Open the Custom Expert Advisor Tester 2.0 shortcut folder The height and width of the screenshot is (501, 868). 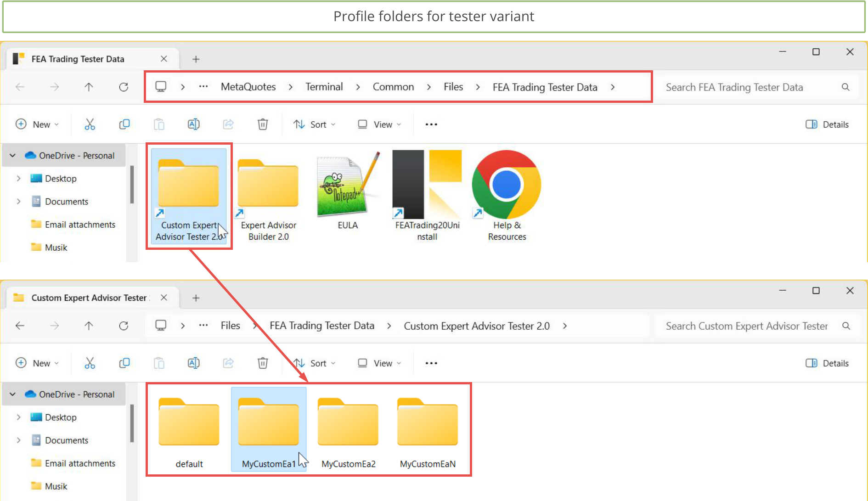coord(189,196)
